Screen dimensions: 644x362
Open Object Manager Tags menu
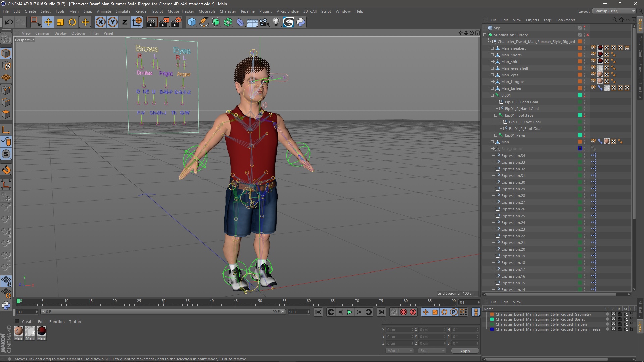(x=547, y=20)
